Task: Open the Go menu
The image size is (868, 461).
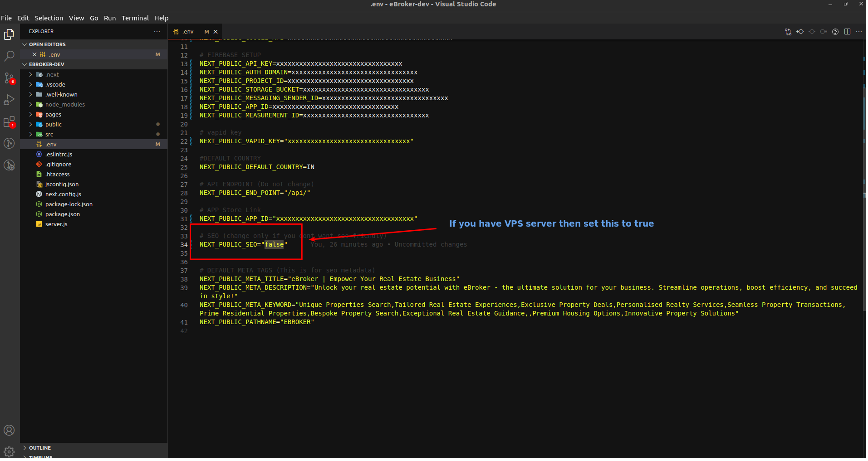Action: (94, 18)
